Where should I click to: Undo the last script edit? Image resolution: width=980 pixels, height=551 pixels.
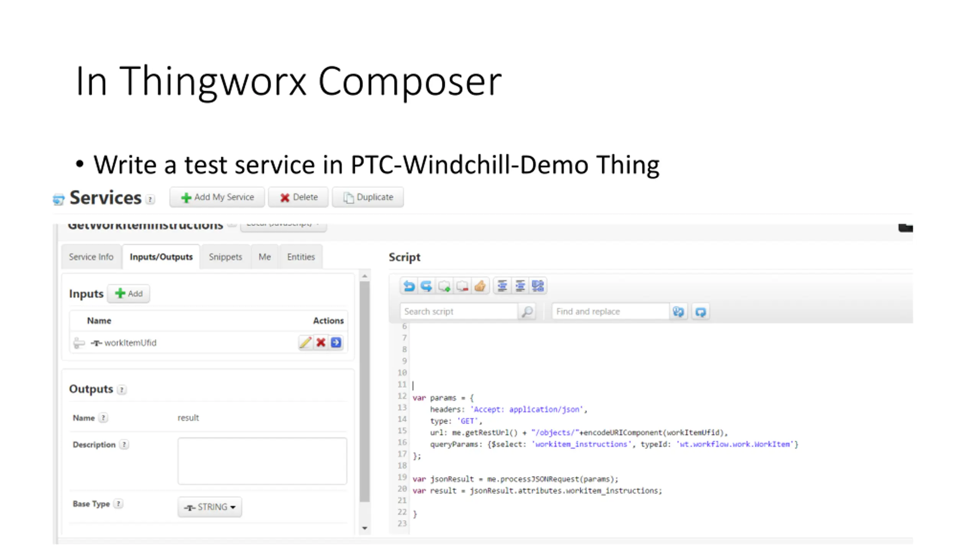[x=409, y=286]
